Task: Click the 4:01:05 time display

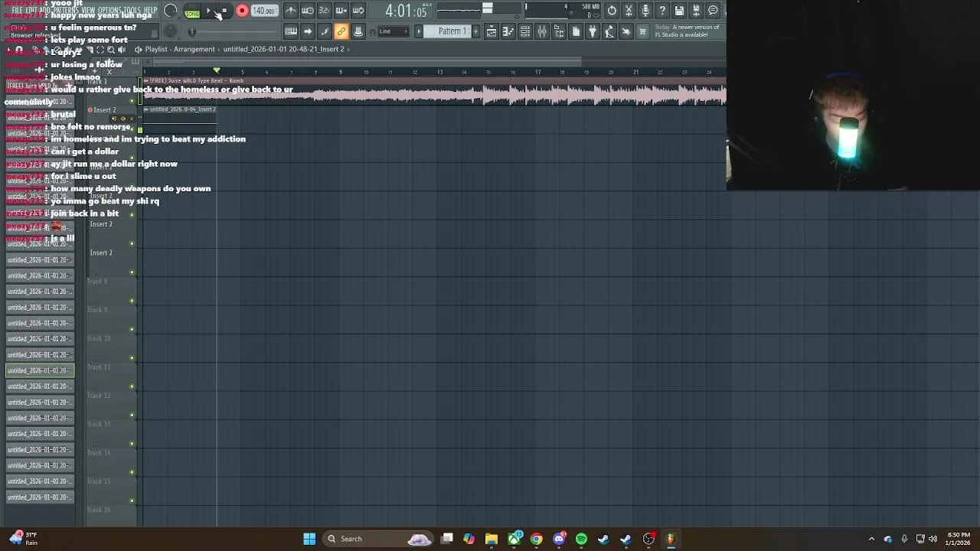Action: tap(406, 11)
